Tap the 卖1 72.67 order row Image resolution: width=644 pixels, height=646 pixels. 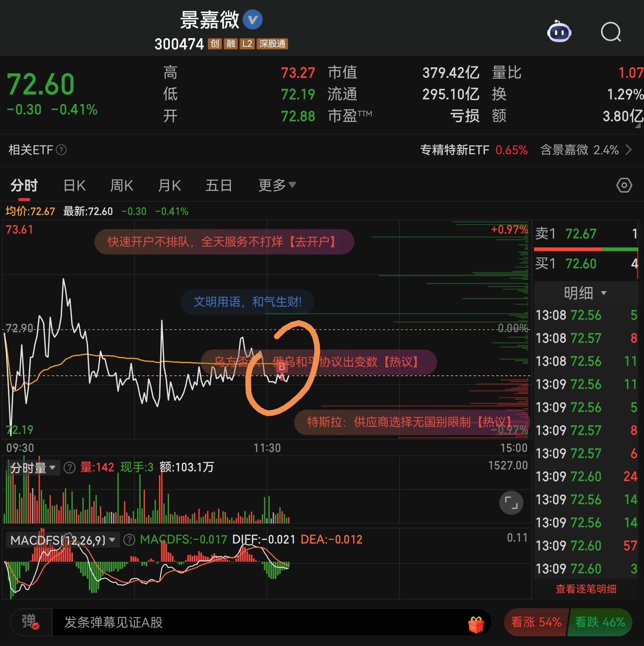tap(586, 234)
